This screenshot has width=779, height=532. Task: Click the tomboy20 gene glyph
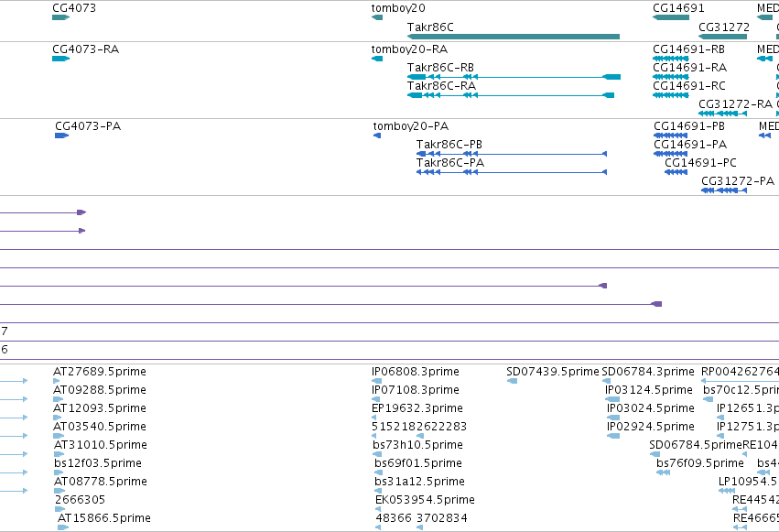click(x=377, y=17)
